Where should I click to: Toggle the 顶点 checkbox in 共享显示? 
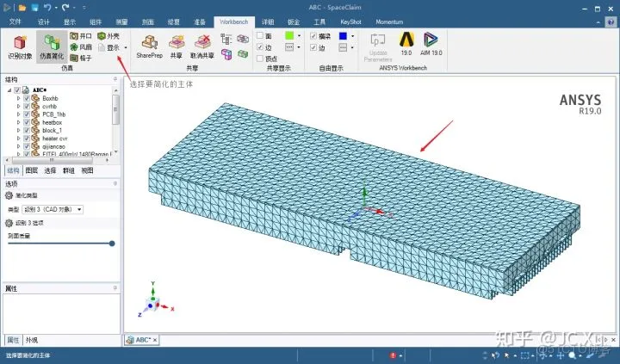click(260, 59)
